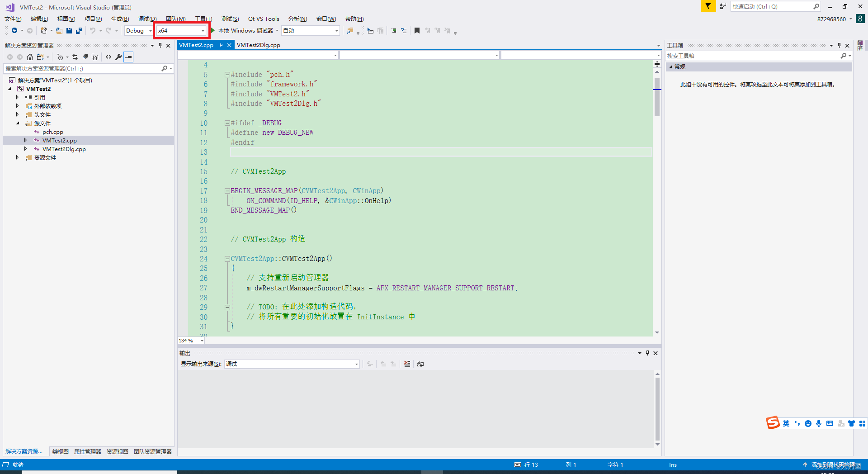This screenshot has height=474, width=868.
Task: Toggle Sogou English/Chinese input mode
Action: pyautogui.click(x=786, y=423)
